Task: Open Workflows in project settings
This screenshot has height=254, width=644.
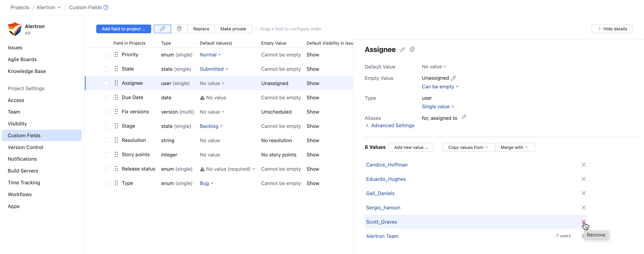Action: [19, 194]
